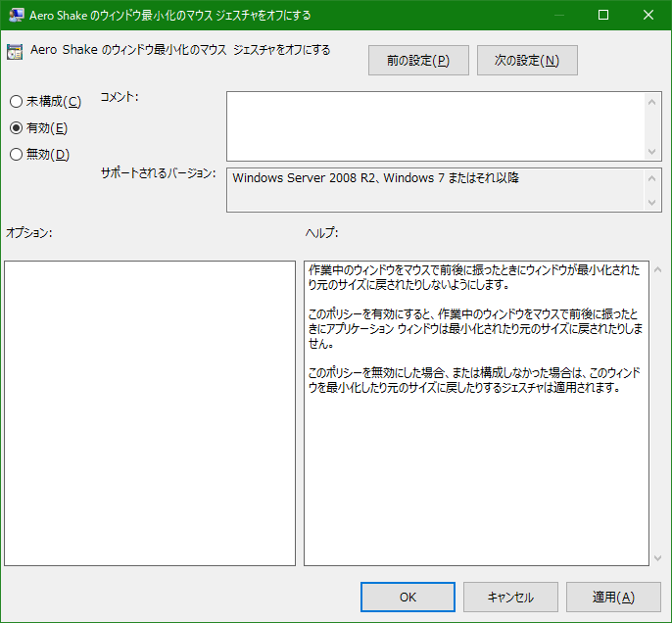
Task: Click help paragraph starting 作業中のウィンドウをマウスで
Action: pos(473,277)
